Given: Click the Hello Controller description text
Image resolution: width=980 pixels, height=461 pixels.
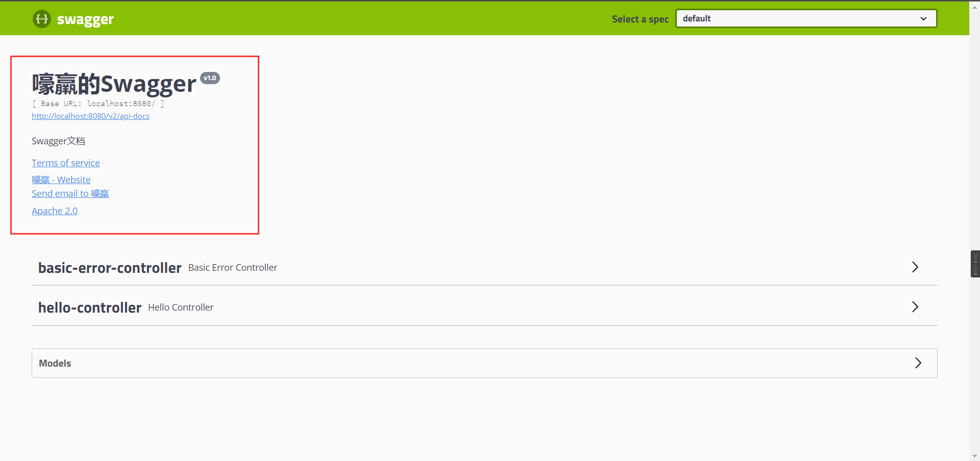Looking at the screenshot, I should click(181, 308).
